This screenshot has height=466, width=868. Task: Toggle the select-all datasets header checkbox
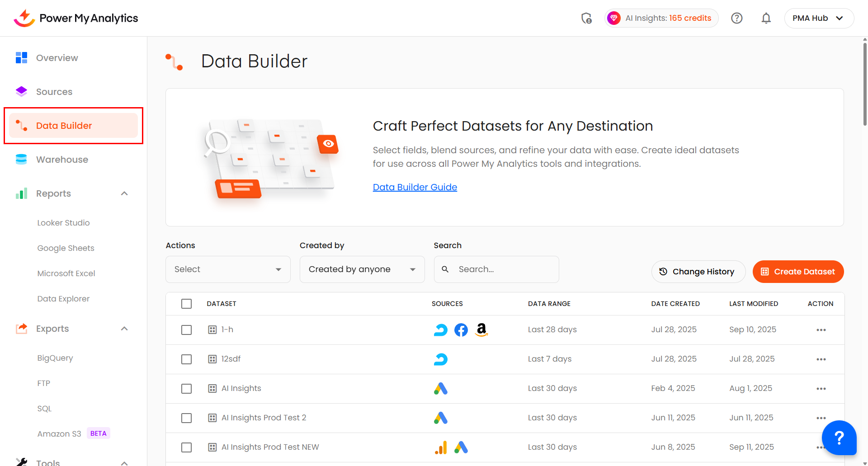coord(186,304)
